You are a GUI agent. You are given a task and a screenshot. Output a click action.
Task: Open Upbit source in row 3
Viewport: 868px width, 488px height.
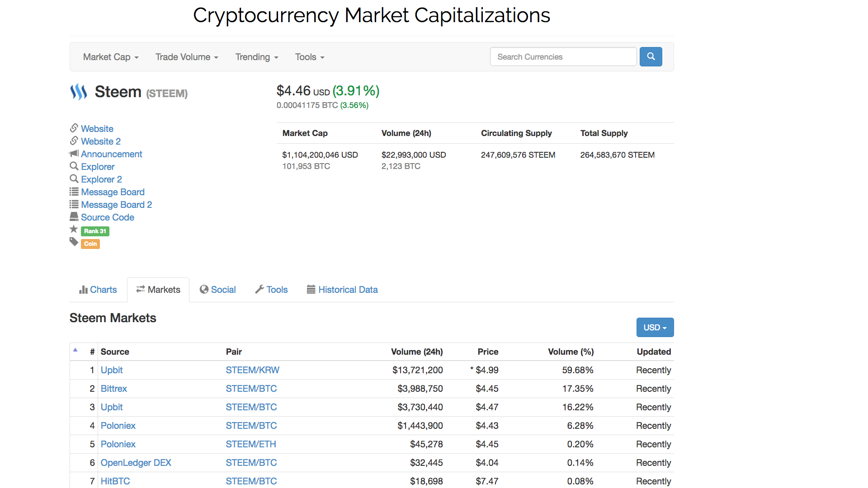pos(112,407)
